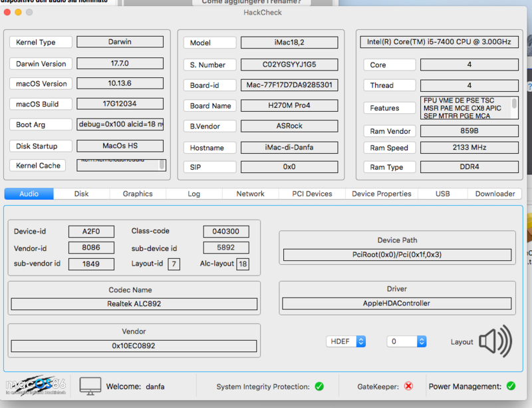Click the macOS86 logo

pos(36,385)
